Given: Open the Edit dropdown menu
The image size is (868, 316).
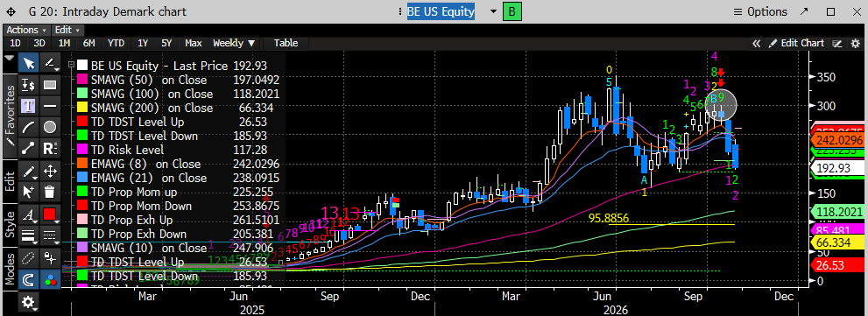Looking at the screenshot, I should (x=67, y=30).
